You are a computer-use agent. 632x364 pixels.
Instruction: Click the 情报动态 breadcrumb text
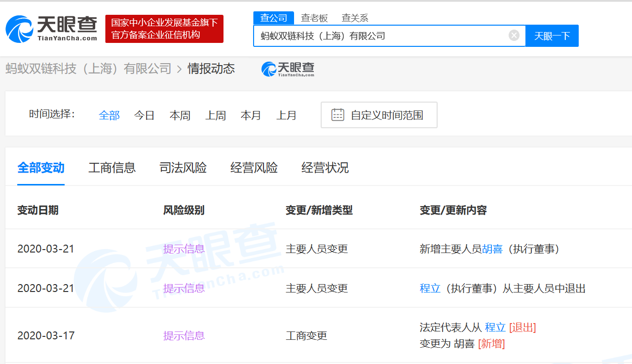[211, 69]
